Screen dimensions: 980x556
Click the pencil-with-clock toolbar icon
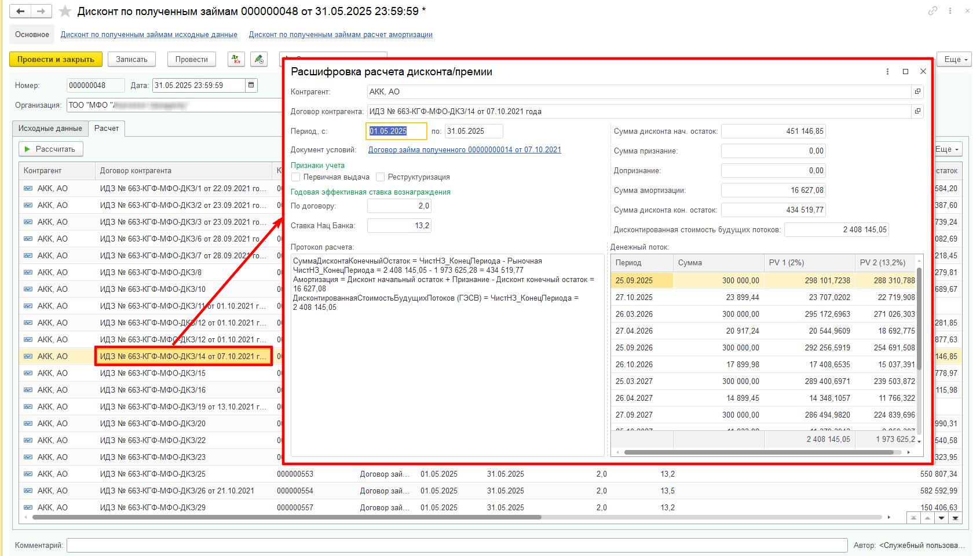[259, 59]
